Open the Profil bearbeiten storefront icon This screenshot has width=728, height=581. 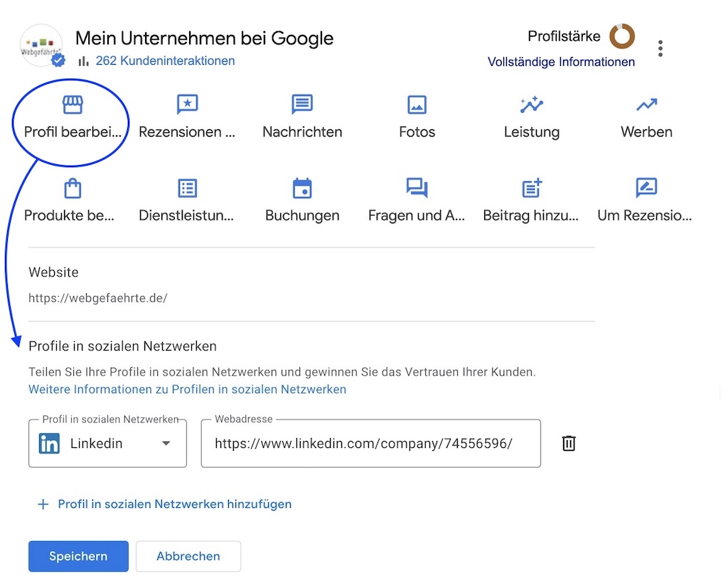(73, 105)
